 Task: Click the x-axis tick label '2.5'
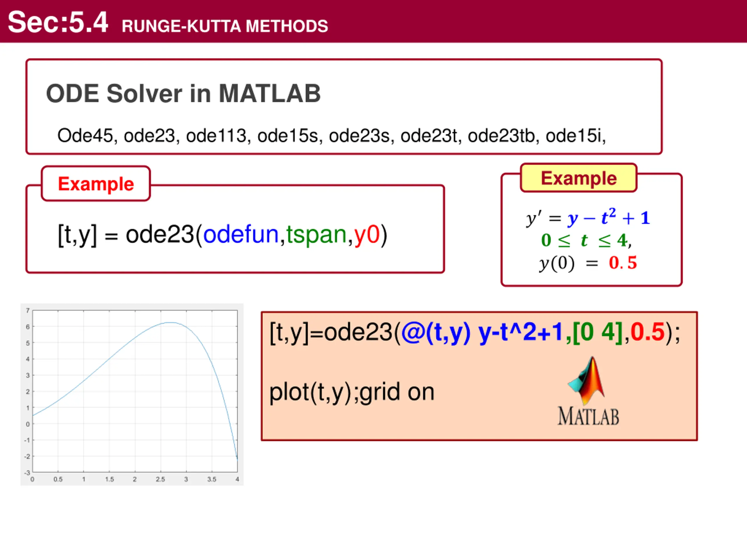[160, 479]
